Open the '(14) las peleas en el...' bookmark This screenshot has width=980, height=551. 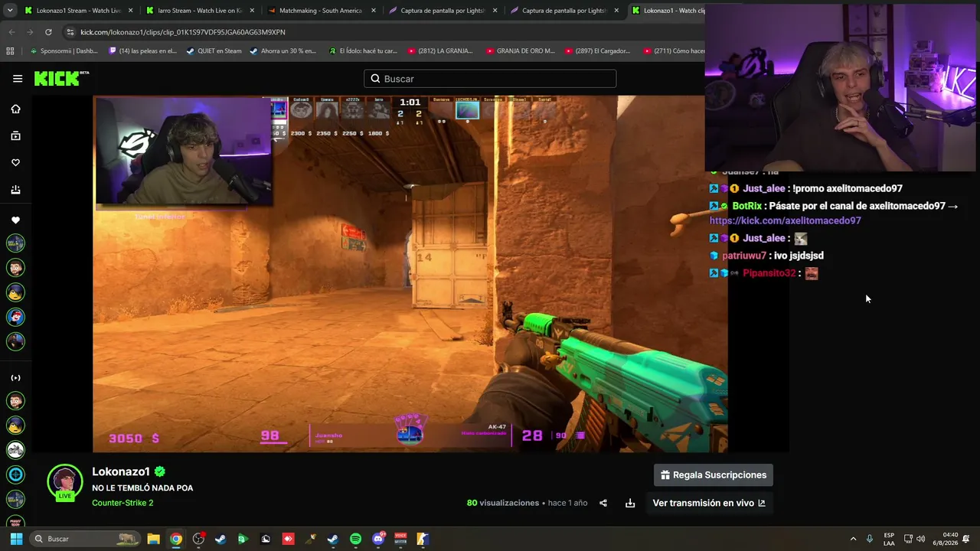(x=142, y=51)
